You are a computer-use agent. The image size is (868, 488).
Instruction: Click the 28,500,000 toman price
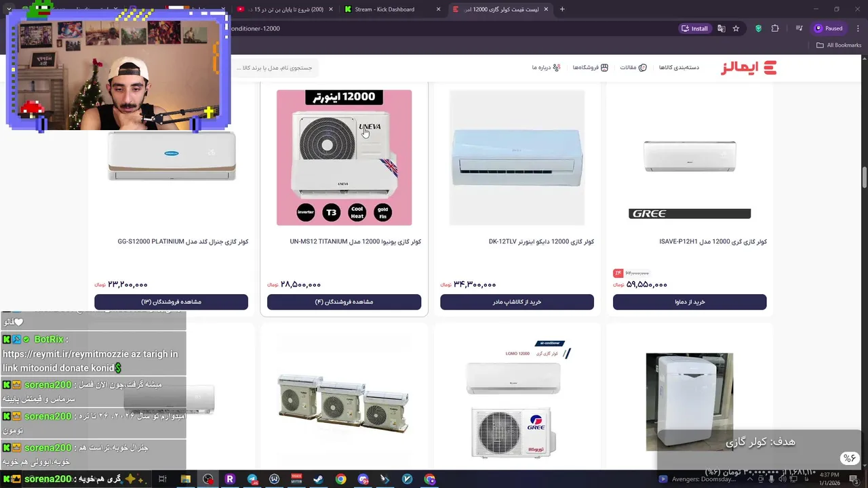click(x=301, y=285)
